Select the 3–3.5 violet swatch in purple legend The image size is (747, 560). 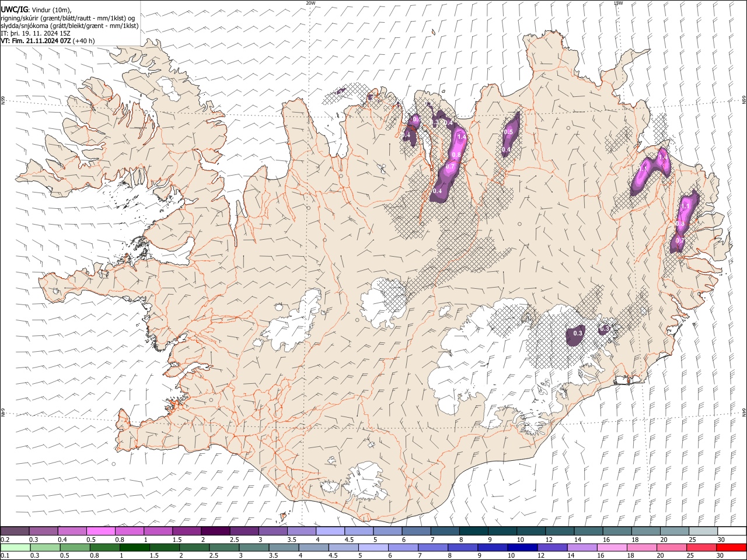[273, 531]
